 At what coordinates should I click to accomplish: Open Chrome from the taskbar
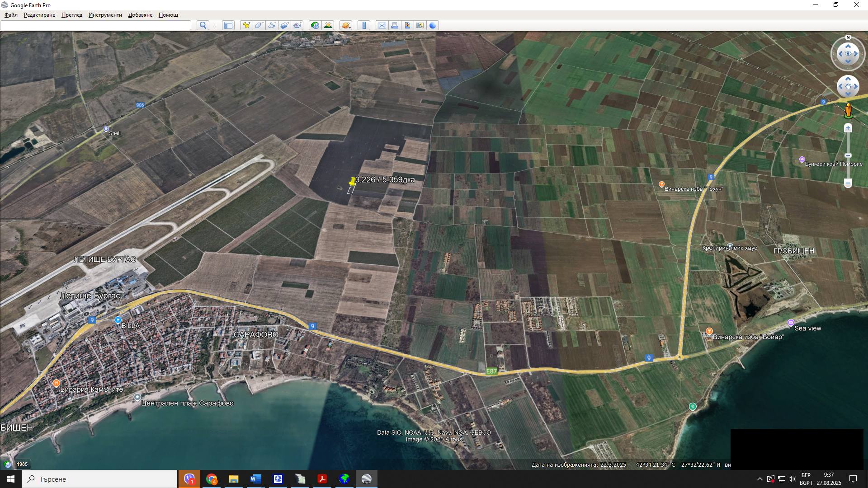pos(212,479)
